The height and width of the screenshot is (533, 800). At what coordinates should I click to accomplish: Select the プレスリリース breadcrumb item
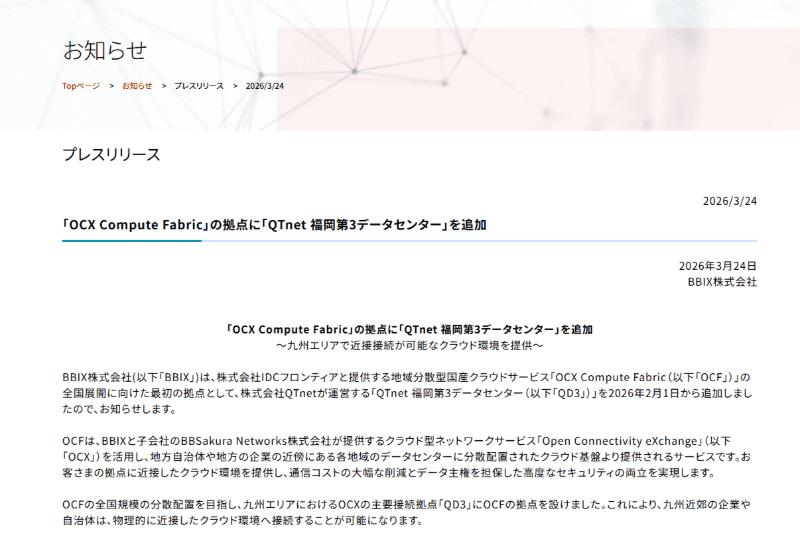point(199,86)
